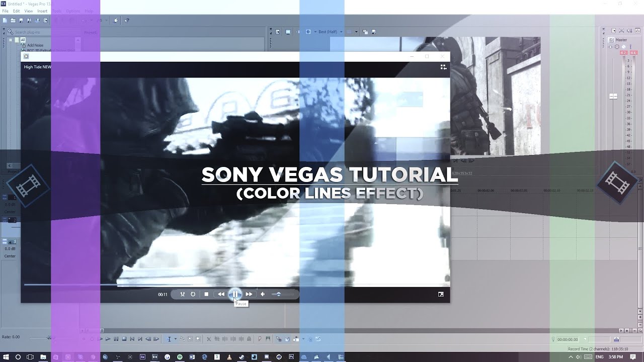
Task: Open Photoshop from the taskbar
Action: tap(291, 357)
